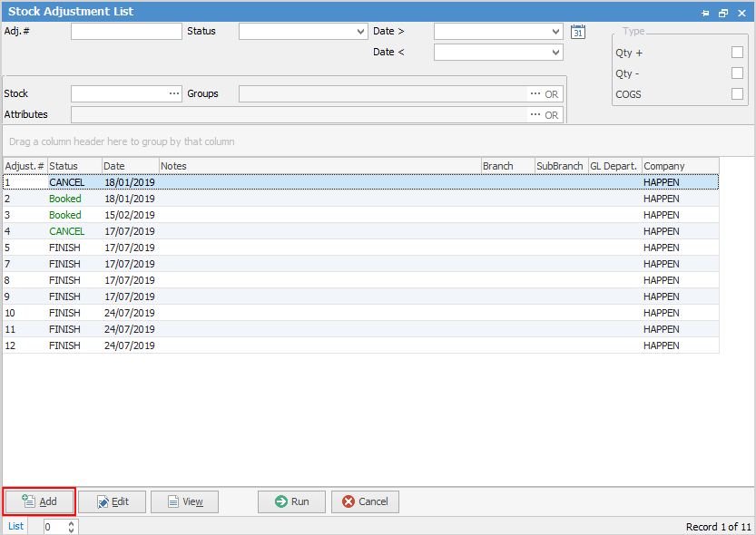Open Groups lookup ellipsis button
The width and height of the screenshot is (756, 535).
535,94
